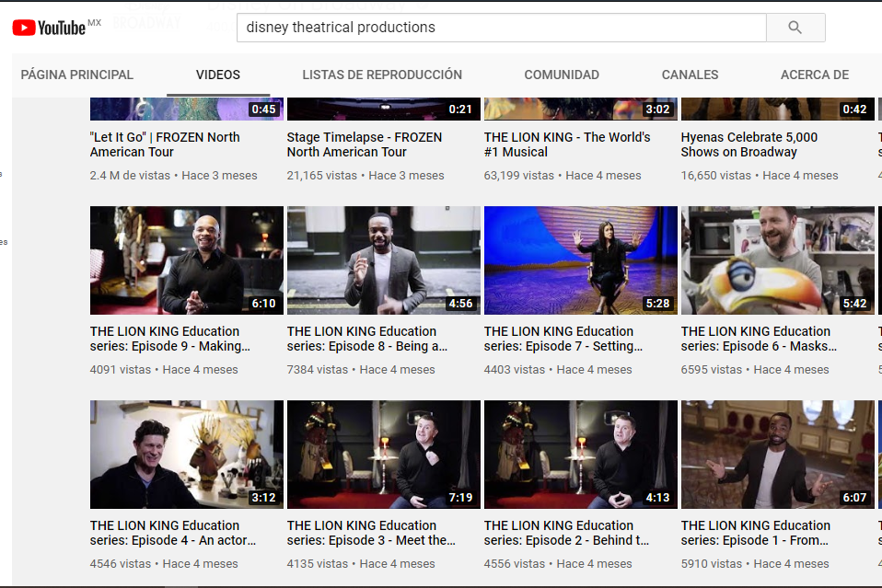Click '7384 vistas' text

[x=318, y=369]
